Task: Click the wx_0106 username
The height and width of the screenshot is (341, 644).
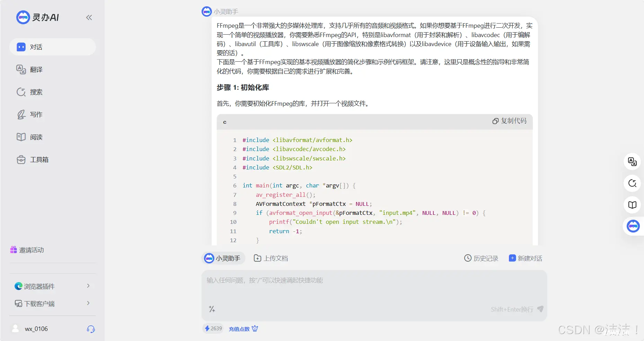Action: (x=36, y=329)
